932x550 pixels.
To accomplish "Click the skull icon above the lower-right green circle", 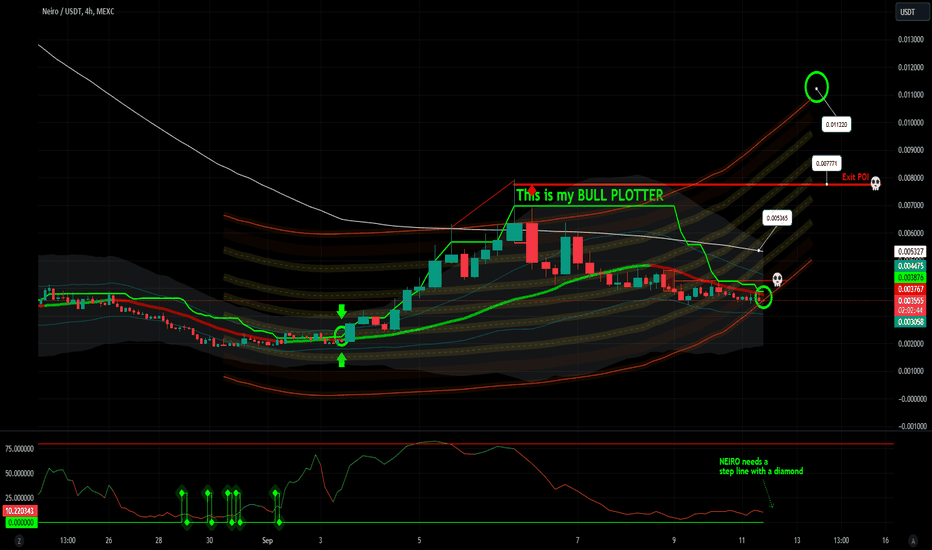I will click(777, 279).
